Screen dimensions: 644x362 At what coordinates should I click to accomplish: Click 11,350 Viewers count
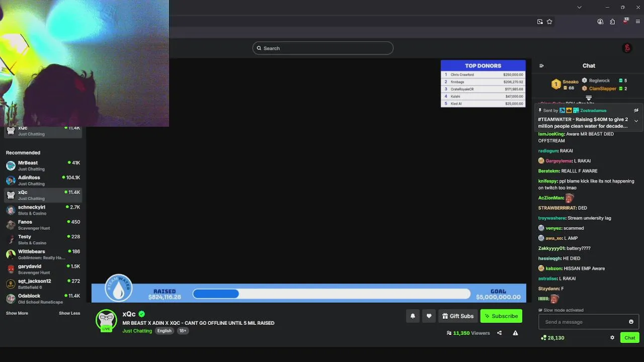pyautogui.click(x=468, y=333)
